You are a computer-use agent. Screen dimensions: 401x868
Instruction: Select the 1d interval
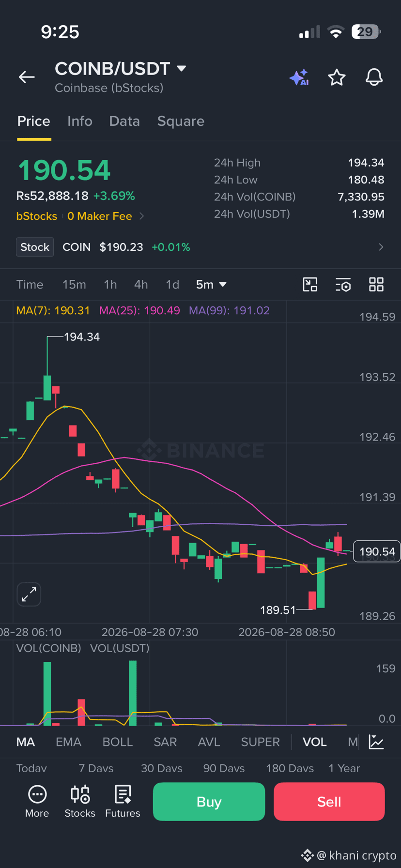[172, 285]
